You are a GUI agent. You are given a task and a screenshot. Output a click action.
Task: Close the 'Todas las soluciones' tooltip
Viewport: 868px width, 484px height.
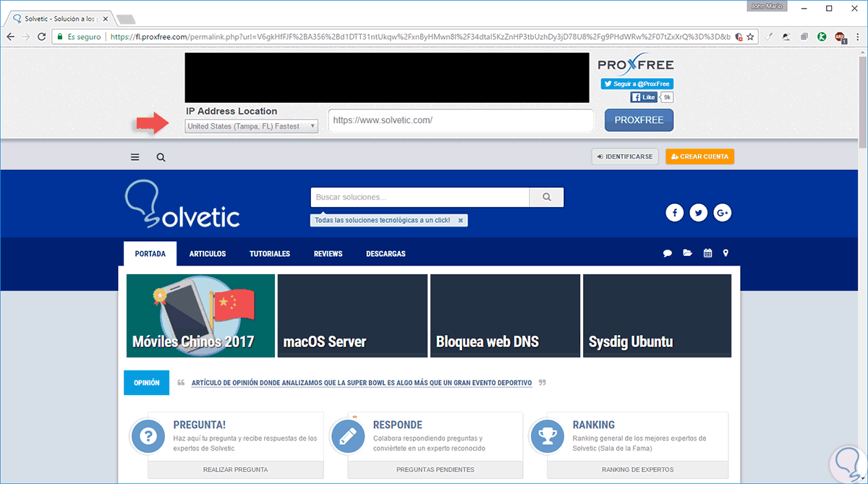click(x=461, y=220)
